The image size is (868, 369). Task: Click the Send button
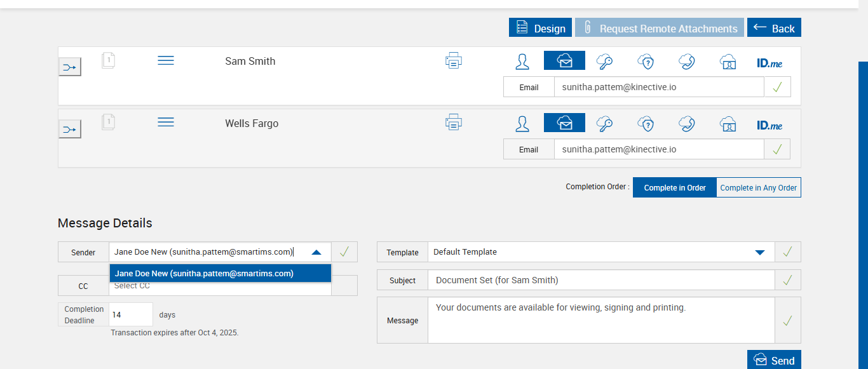click(x=774, y=360)
